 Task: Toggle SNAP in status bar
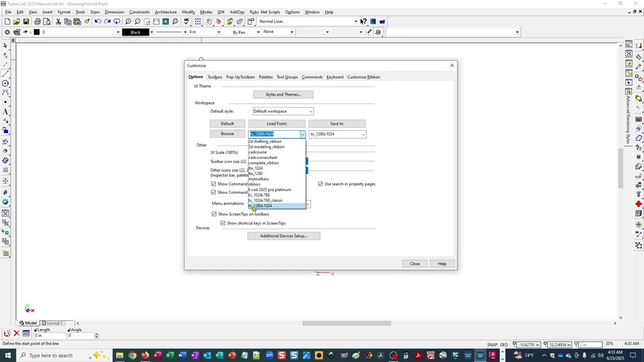click(x=492, y=344)
